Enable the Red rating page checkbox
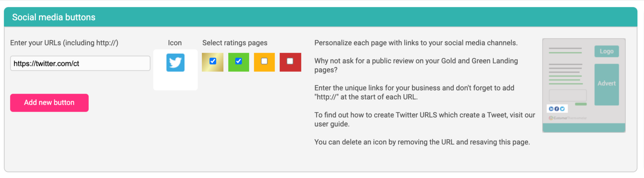Screen dimensions: 644x178 point(290,61)
